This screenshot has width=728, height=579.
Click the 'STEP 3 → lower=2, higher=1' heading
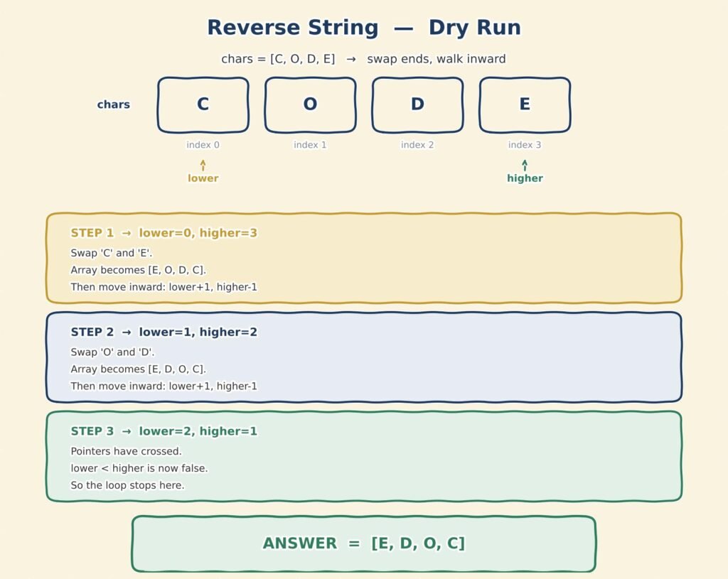point(164,431)
